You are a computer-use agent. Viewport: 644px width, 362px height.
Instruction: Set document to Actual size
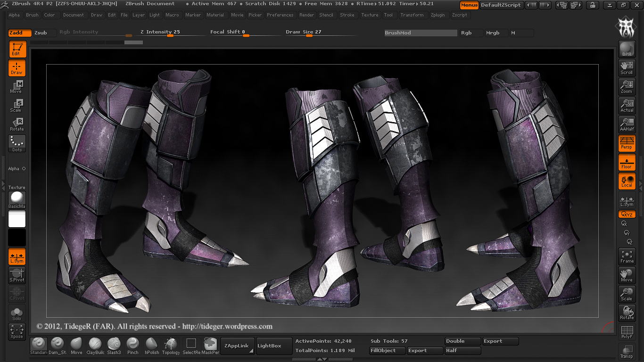pos(627,106)
